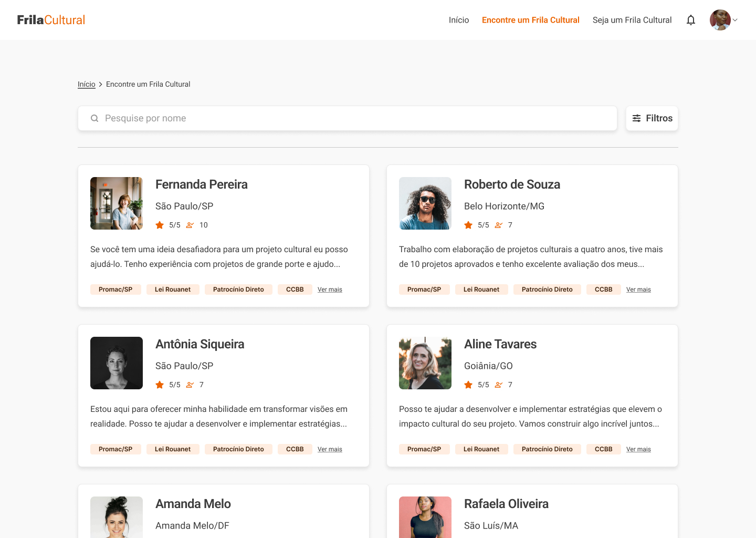This screenshot has height=538, width=756.
Task: Select Patrocínio Direto tag on Fernanda Pereira's card
Action: point(238,289)
